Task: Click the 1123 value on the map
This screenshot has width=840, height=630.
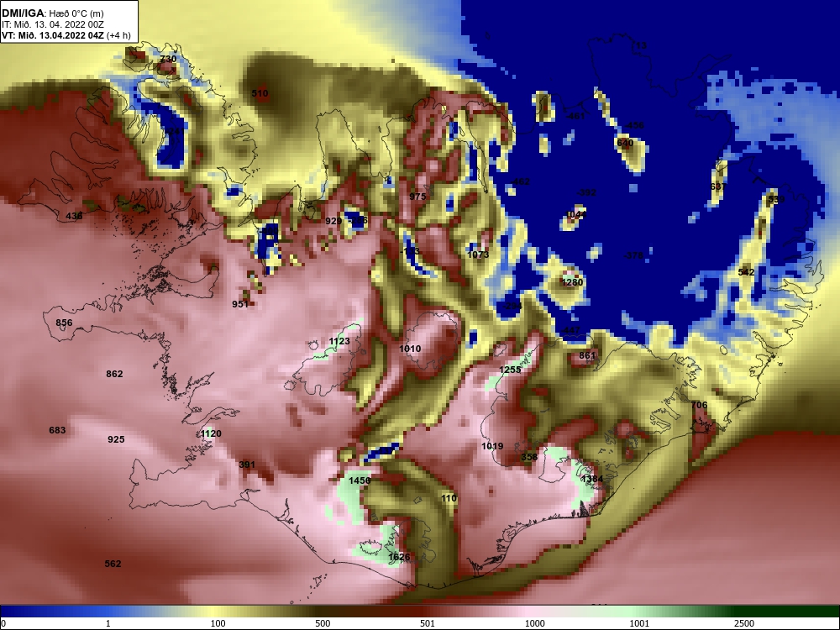Action: pos(339,341)
